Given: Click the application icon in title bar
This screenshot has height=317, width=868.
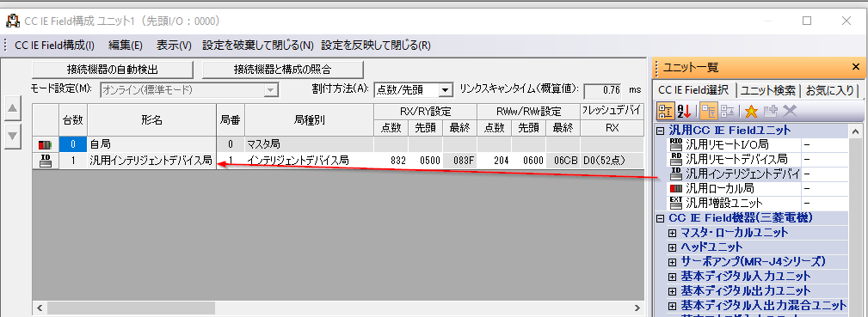Looking at the screenshot, I should pyautogui.click(x=12, y=21).
